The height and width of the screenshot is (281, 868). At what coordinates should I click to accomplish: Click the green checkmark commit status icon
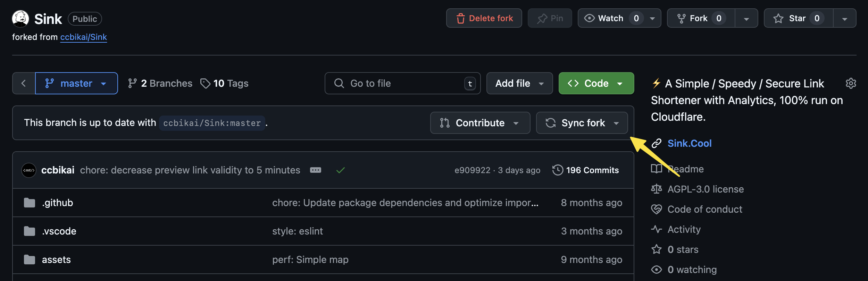341,170
